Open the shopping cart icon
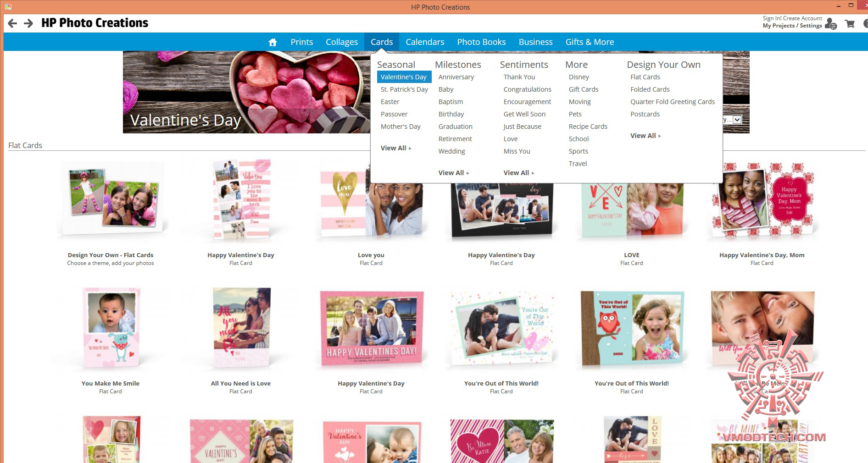Viewport: 868px width, 463px height. [x=850, y=24]
